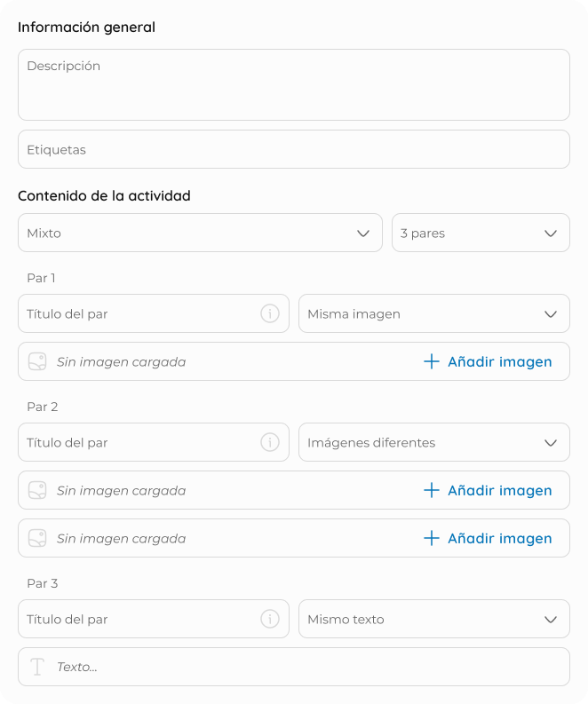The width and height of the screenshot is (588, 704).
Task: Click the plus icon for first Par 2 image
Action: (x=432, y=490)
